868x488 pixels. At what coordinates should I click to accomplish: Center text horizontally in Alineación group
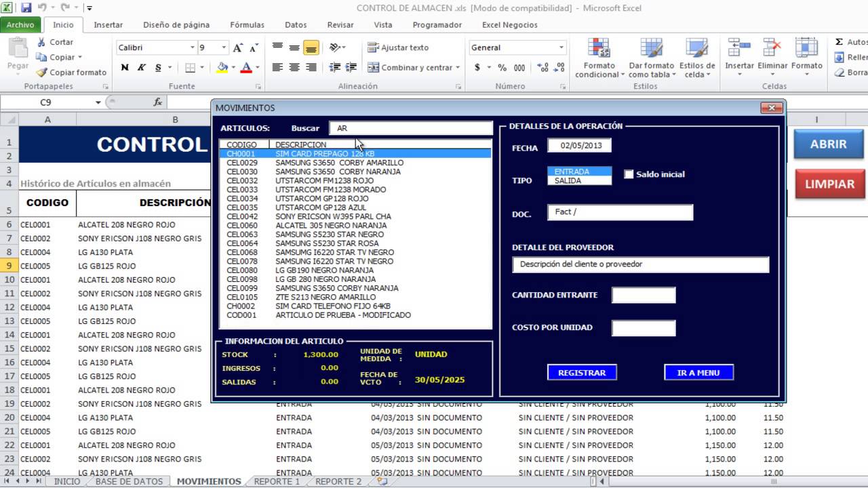(294, 67)
